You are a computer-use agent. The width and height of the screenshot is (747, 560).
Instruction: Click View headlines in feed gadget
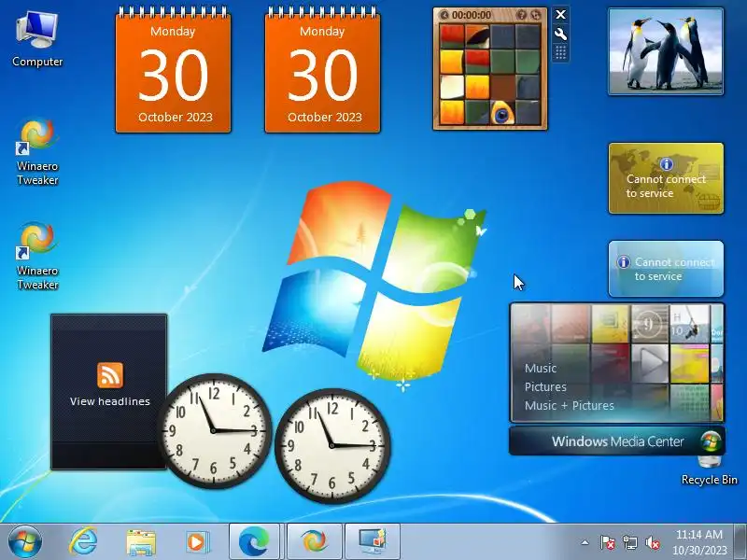click(110, 401)
